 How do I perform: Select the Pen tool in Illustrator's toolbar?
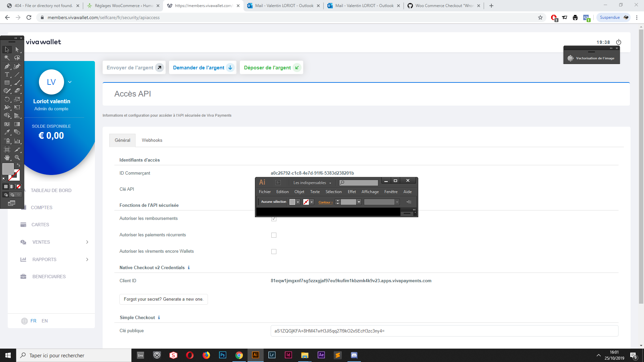7,66
